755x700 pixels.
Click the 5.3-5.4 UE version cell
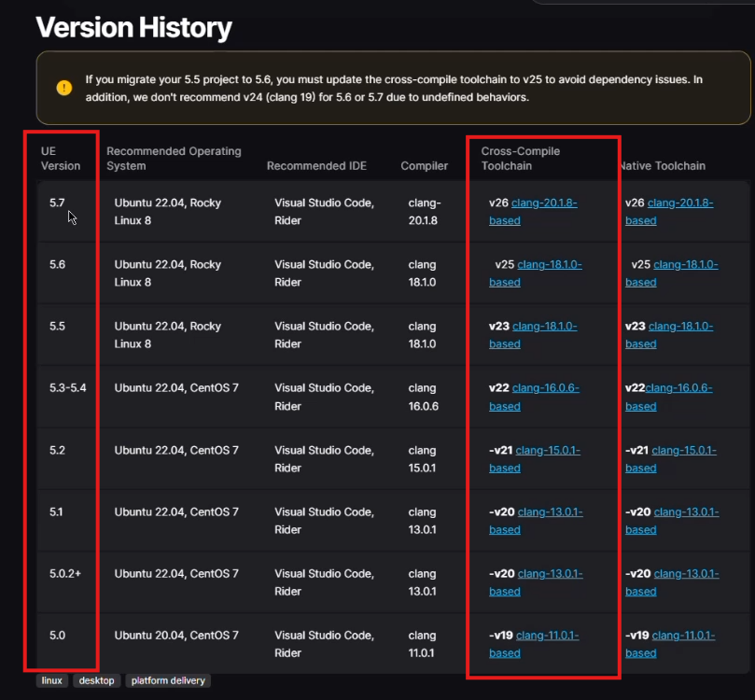(68, 388)
